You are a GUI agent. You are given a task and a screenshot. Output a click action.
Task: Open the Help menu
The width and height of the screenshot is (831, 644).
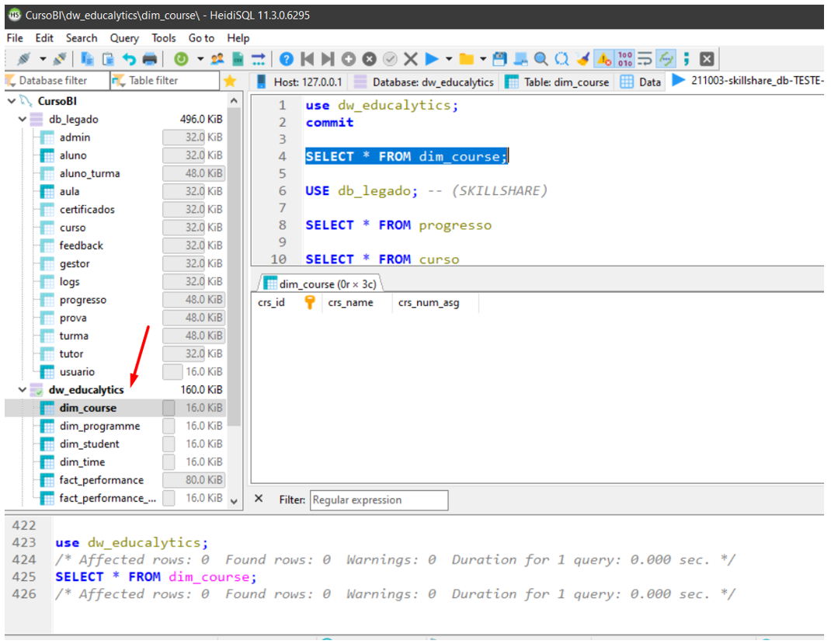pos(238,38)
